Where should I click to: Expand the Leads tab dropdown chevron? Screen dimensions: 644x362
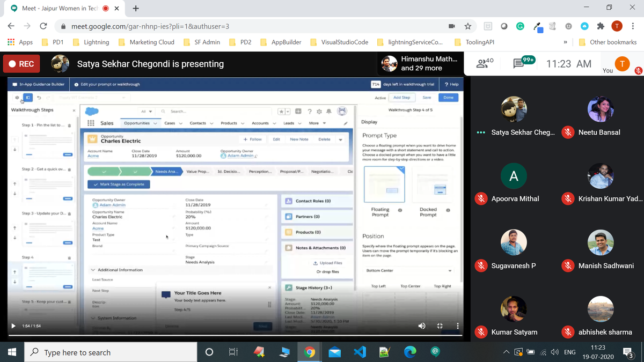[x=299, y=123]
